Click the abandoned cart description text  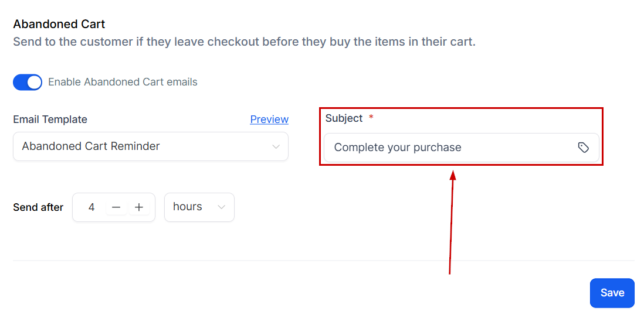[x=244, y=42]
